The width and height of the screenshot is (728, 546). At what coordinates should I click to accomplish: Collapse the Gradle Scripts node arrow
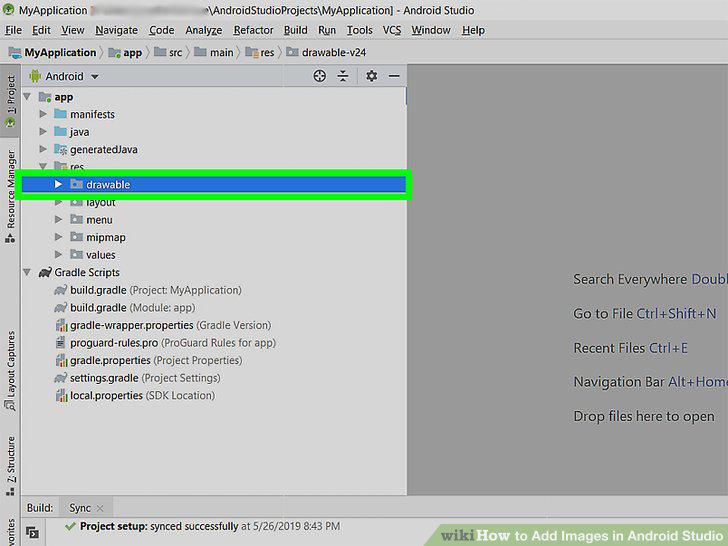coord(27,272)
